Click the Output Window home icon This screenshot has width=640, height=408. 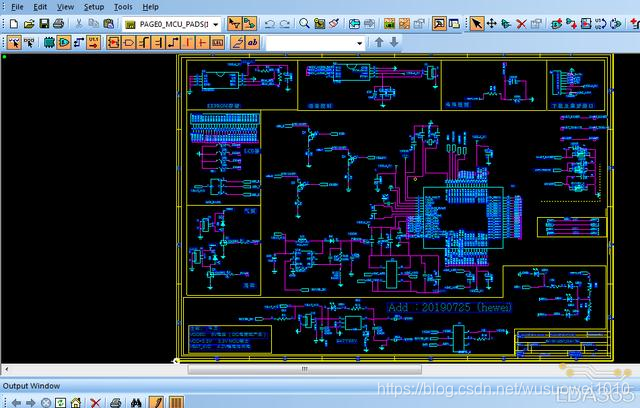[76, 403]
